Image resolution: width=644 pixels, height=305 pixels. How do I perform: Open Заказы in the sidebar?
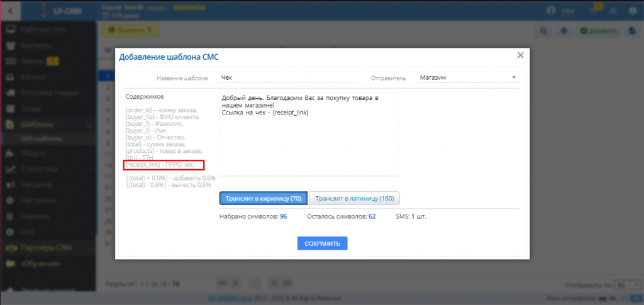click(31, 61)
